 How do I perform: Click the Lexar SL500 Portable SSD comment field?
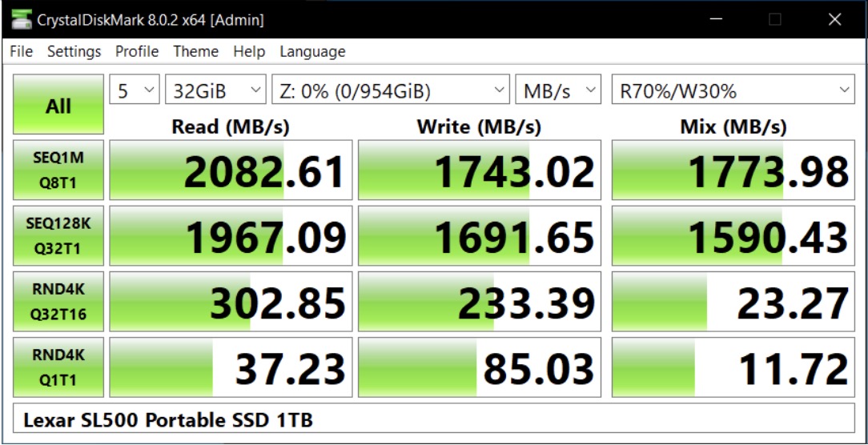pos(433,420)
